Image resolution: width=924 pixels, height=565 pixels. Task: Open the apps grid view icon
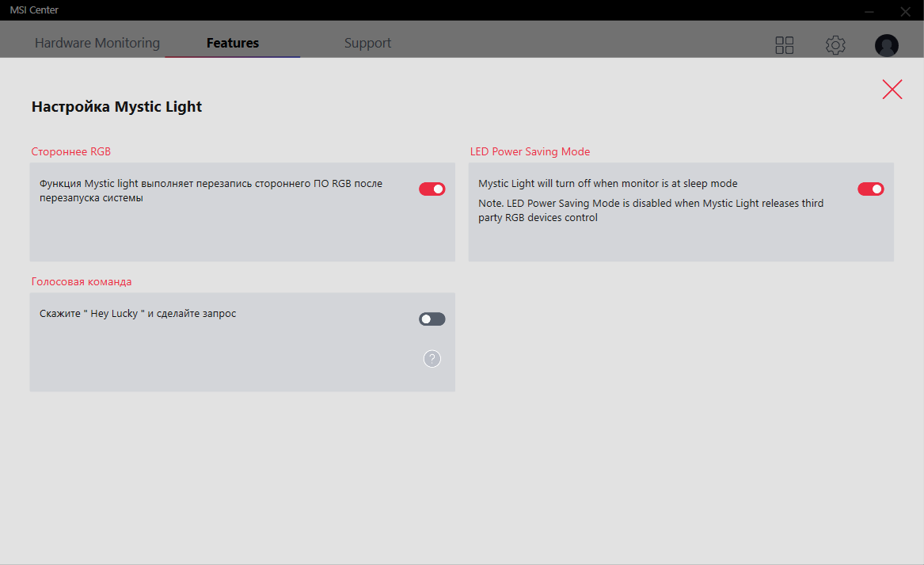pyautogui.click(x=784, y=45)
